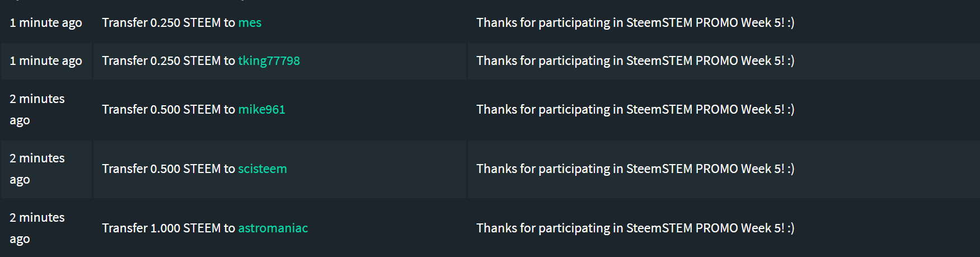
Task: Open the mike961 account link
Action: [262, 110]
